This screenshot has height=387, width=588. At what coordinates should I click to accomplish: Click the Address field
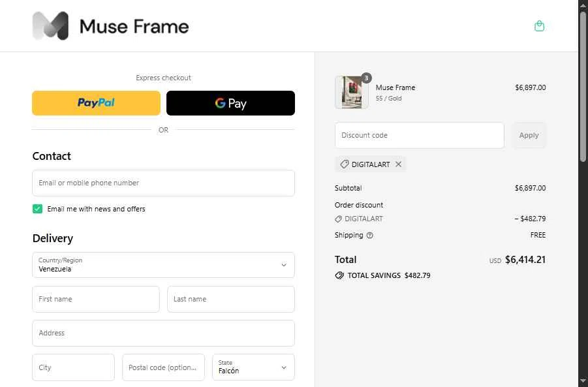(x=164, y=333)
